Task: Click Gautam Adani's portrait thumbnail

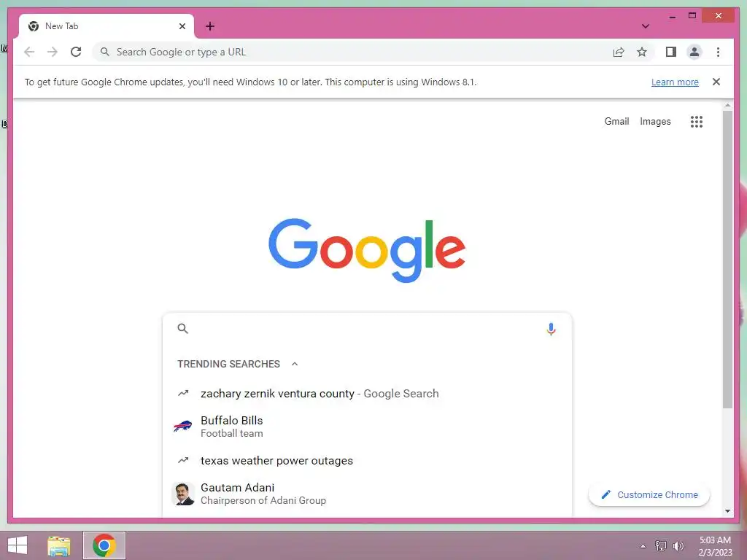Action: (183, 494)
